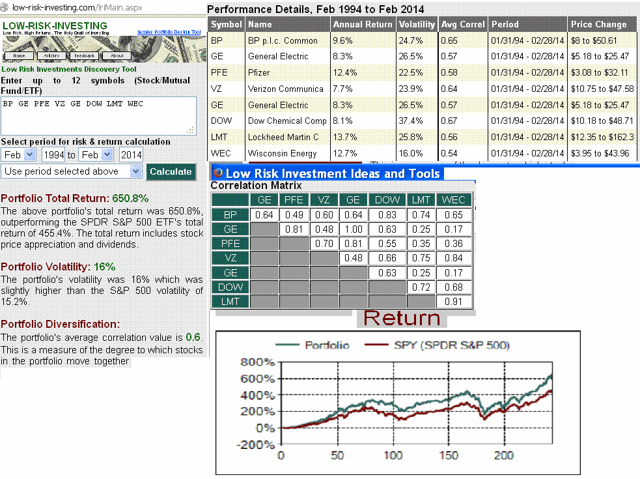This screenshot has height=479, width=640.
Task: Click the Calculate button
Action: [171, 172]
